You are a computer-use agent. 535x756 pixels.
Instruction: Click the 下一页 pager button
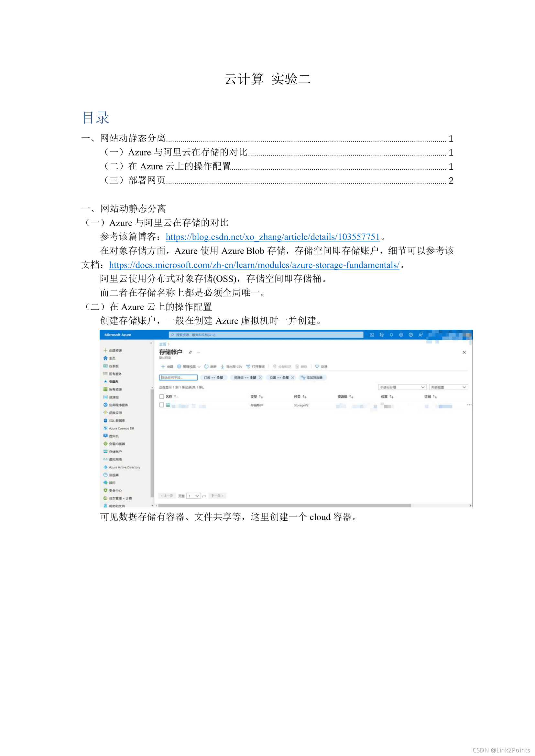pyautogui.click(x=217, y=496)
